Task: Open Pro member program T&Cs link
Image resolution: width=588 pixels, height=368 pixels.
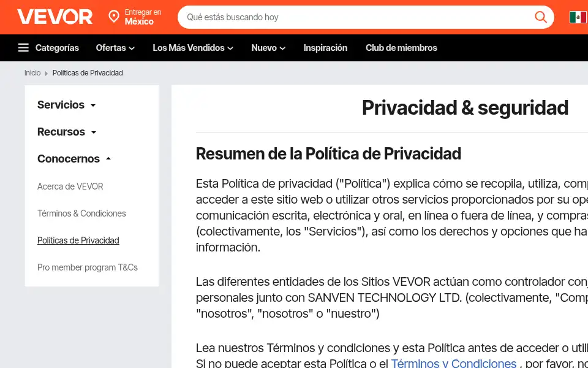Action: click(x=88, y=267)
